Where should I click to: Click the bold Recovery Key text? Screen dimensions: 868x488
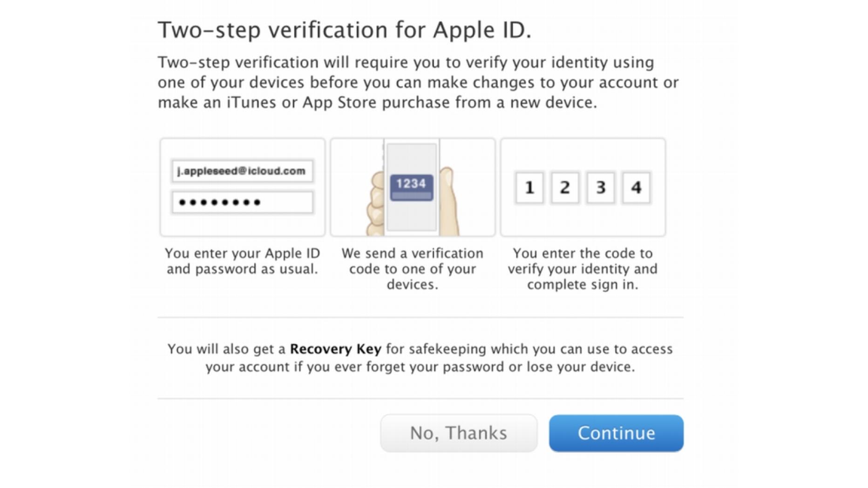[335, 349]
